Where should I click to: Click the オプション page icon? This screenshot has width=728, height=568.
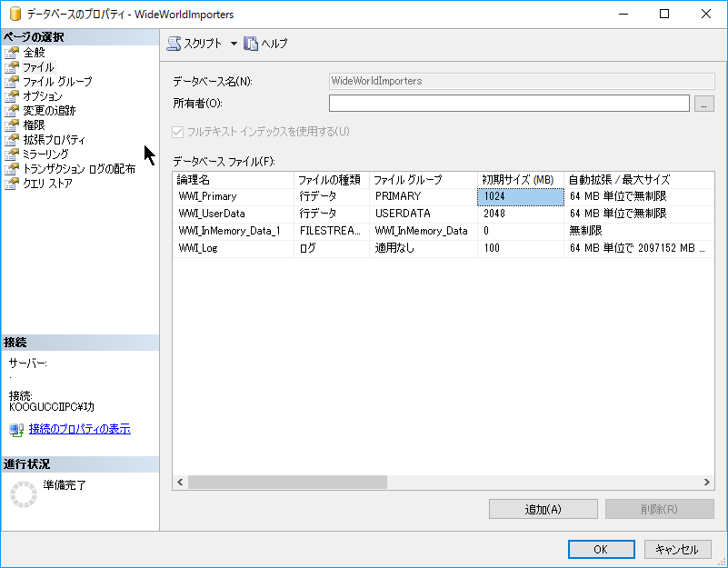click(x=12, y=96)
